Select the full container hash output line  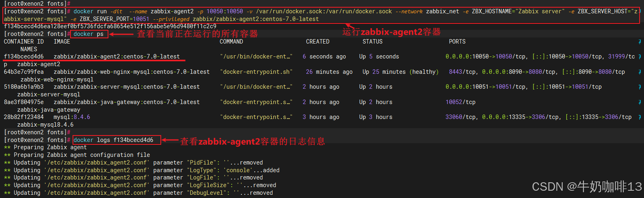point(110,26)
